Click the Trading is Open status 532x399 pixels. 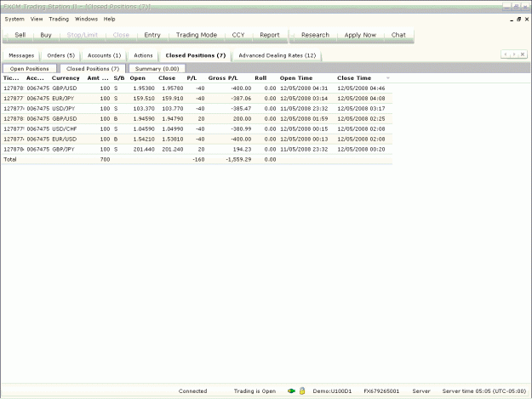(x=255, y=390)
